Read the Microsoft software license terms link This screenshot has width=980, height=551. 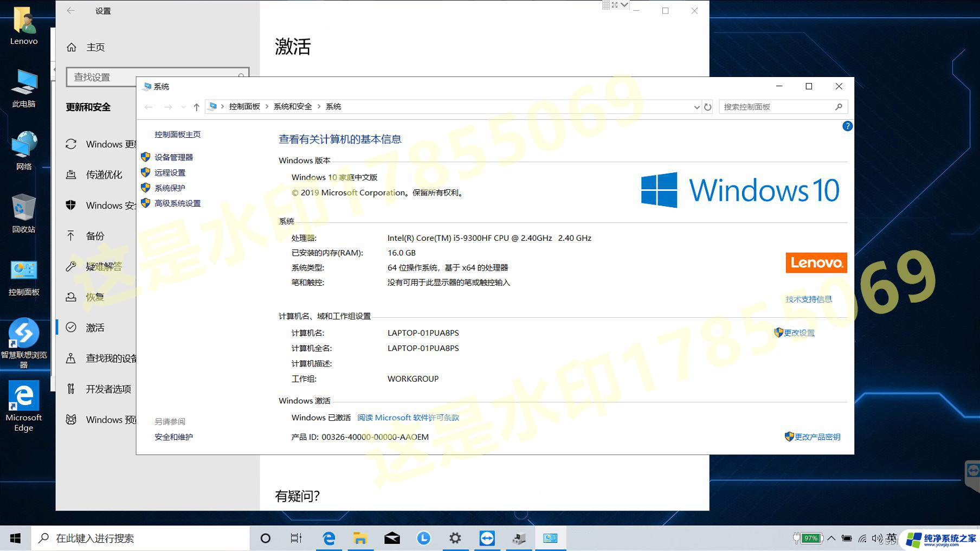pyautogui.click(x=408, y=418)
